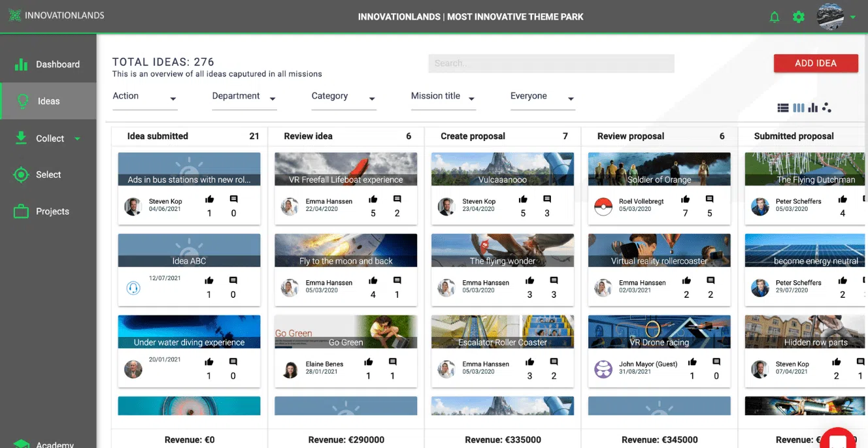868x448 pixels.
Task: Switch to list view icon
Action: click(782, 108)
